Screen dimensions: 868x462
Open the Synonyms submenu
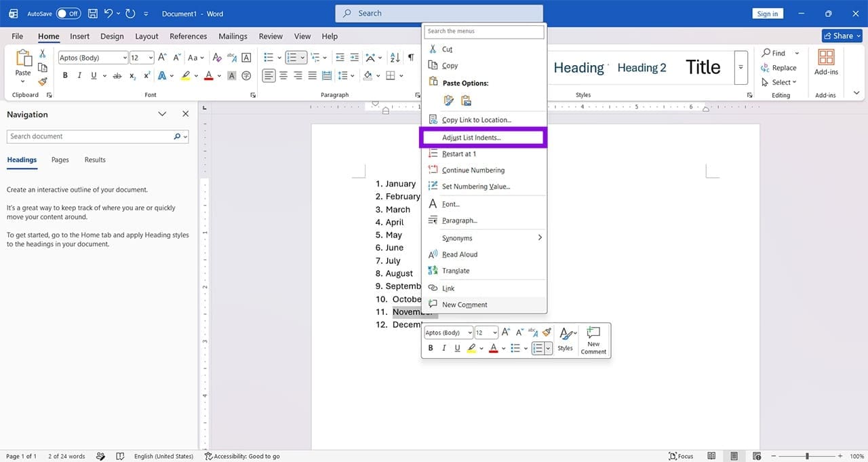[x=483, y=238]
